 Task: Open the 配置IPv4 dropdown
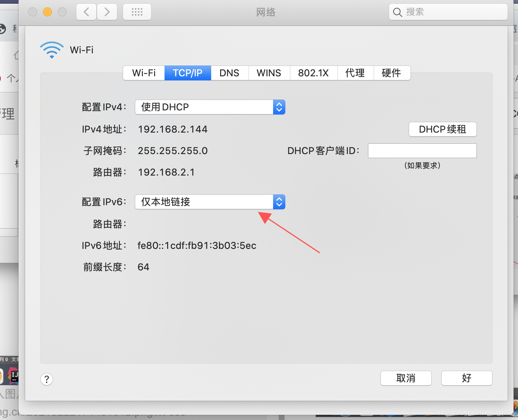pyautogui.click(x=210, y=107)
